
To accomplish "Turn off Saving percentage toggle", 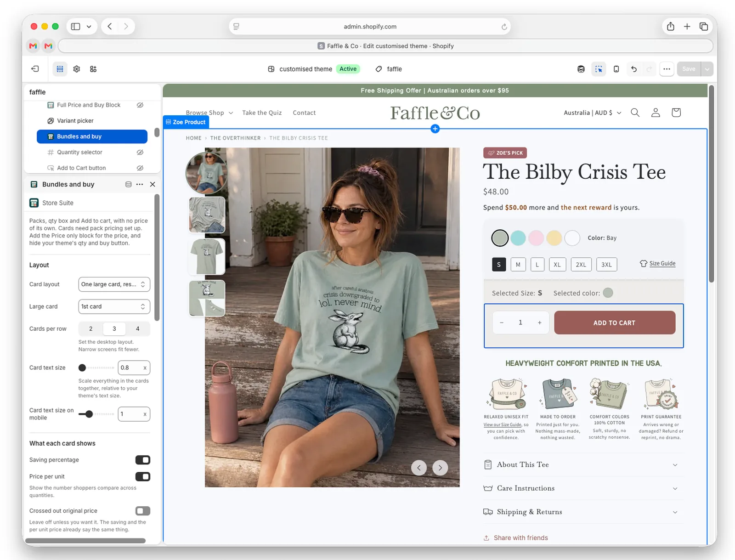I will point(143,460).
